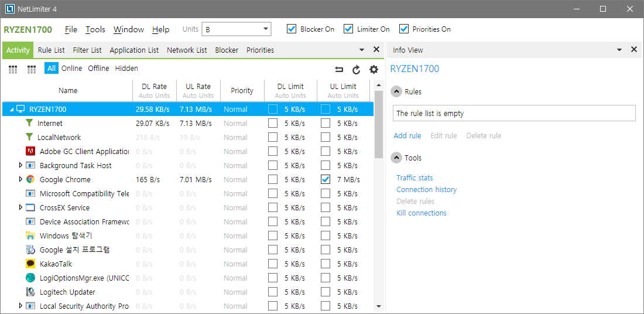Click the Add rule link
This screenshot has width=644, height=314.
pos(407,136)
